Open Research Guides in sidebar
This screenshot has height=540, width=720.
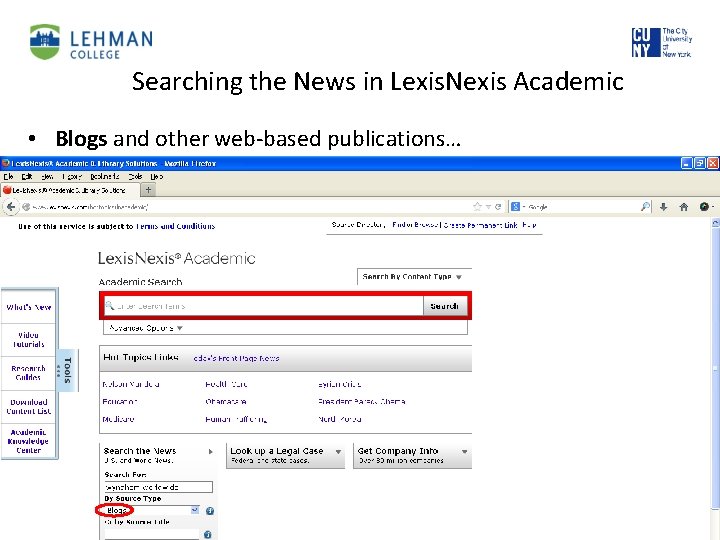pyautogui.click(x=28, y=373)
